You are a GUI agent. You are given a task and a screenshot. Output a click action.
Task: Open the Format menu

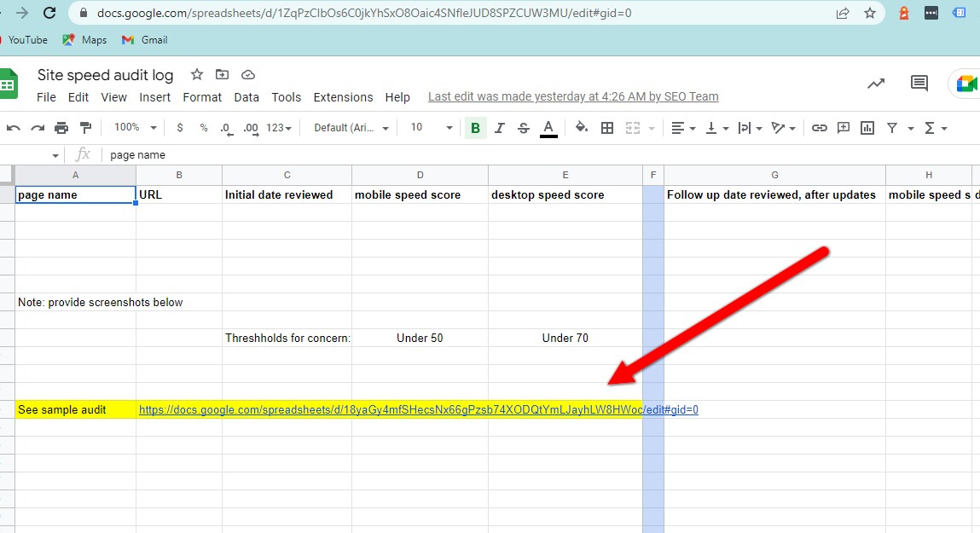202,97
